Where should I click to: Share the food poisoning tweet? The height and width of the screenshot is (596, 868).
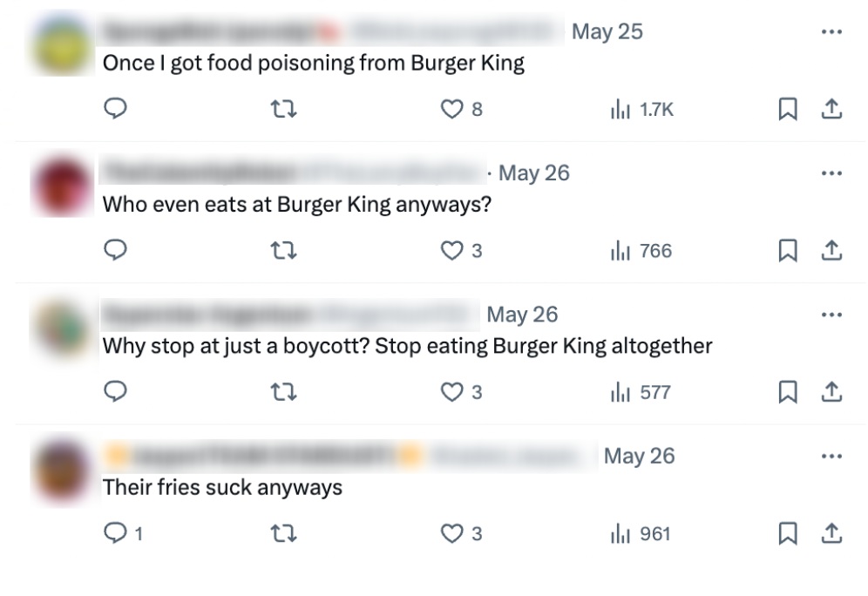coord(830,109)
